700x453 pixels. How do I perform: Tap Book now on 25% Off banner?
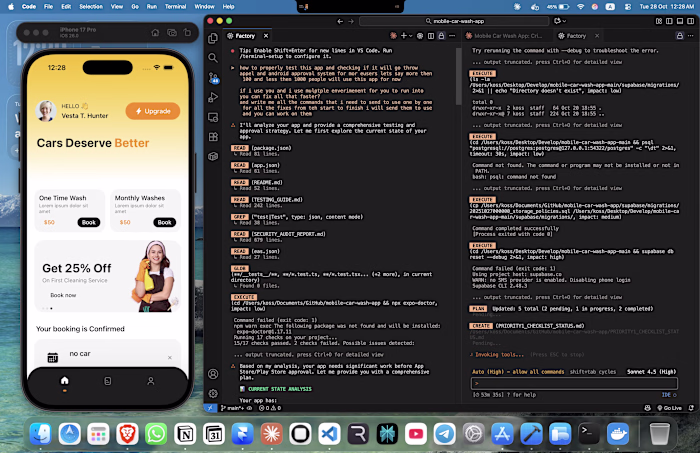coord(63,295)
